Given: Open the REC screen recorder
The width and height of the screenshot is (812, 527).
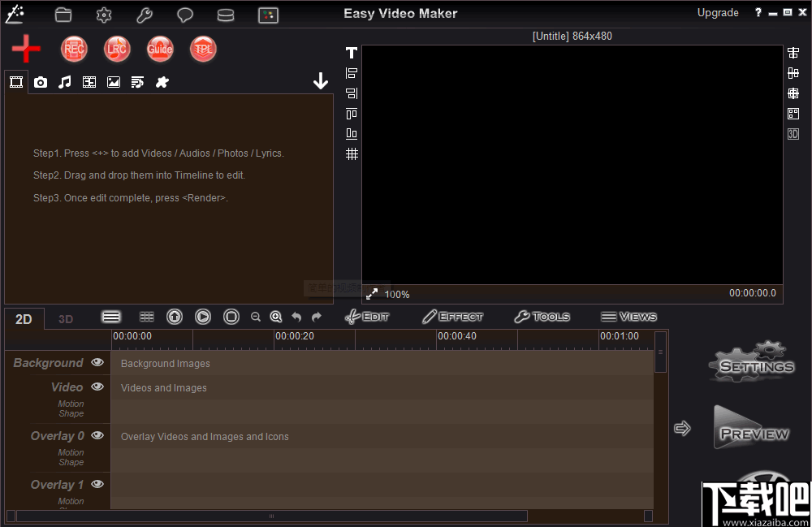Looking at the screenshot, I should [x=74, y=49].
